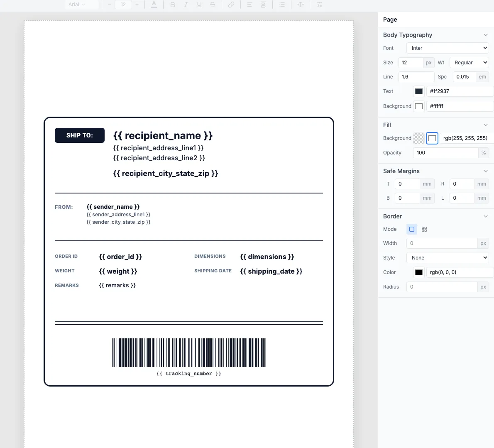
Task: Decrease font size with the minus button
Action: point(109,5)
